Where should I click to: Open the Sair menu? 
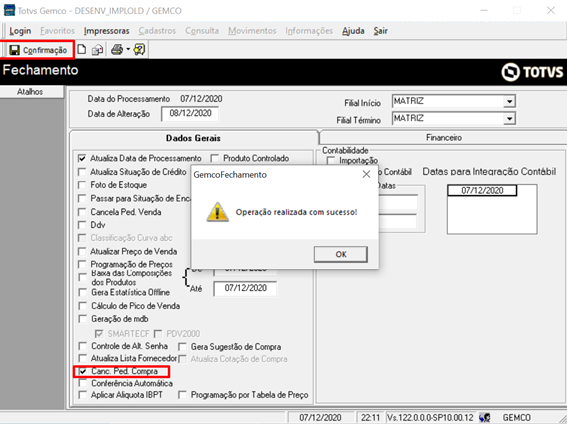pyautogui.click(x=380, y=31)
